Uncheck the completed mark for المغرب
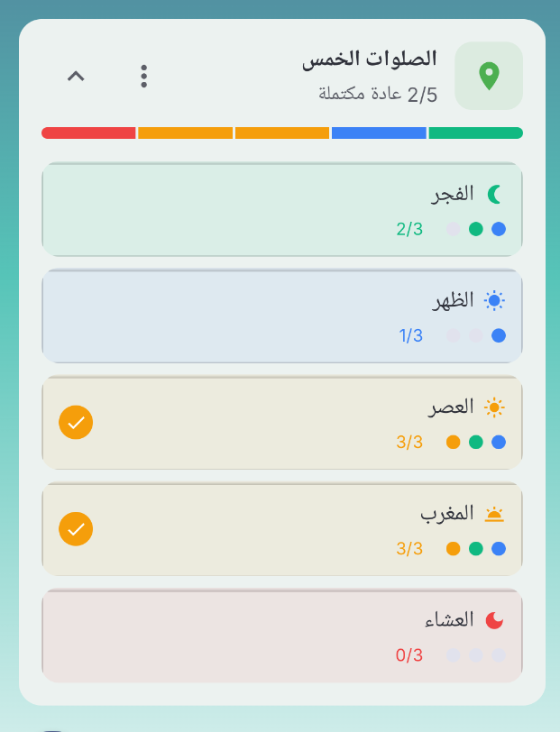Viewport: 560px width, 732px height. pyautogui.click(x=76, y=528)
